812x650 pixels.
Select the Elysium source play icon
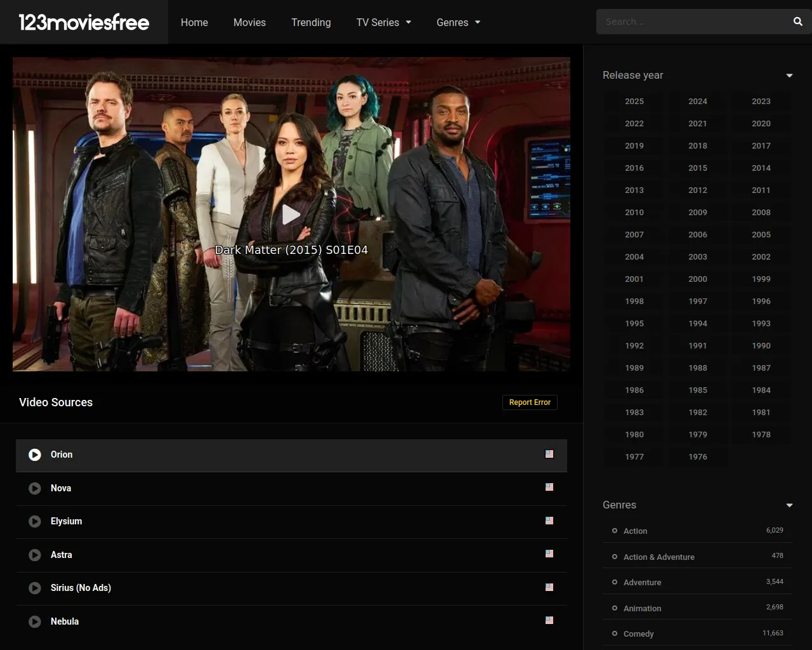pyautogui.click(x=35, y=521)
